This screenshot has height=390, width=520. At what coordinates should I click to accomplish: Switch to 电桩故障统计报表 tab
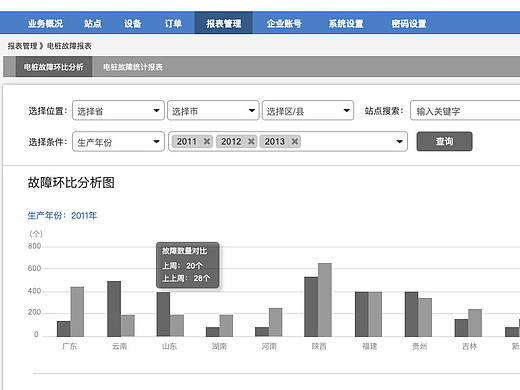click(133, 67)
